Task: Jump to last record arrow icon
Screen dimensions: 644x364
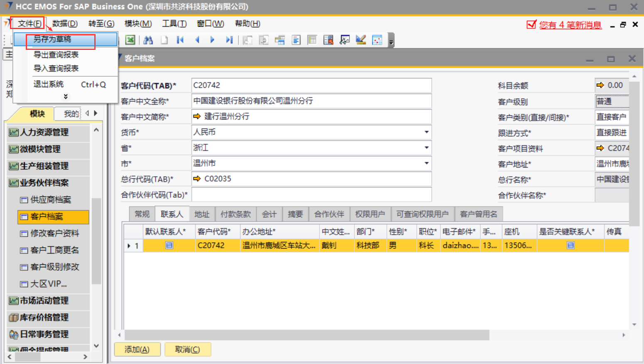Action: (229, 40)
